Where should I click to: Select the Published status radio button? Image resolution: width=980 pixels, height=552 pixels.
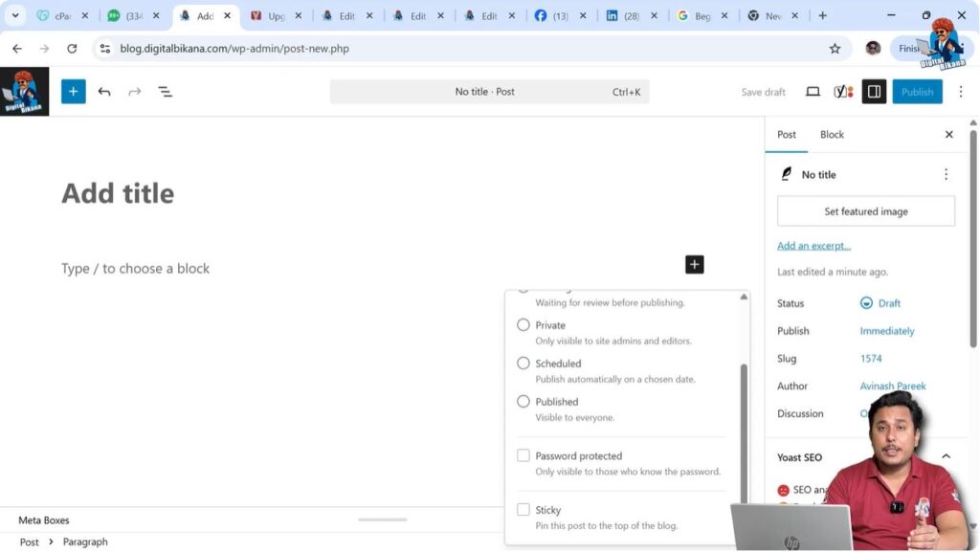click(523, 401)
